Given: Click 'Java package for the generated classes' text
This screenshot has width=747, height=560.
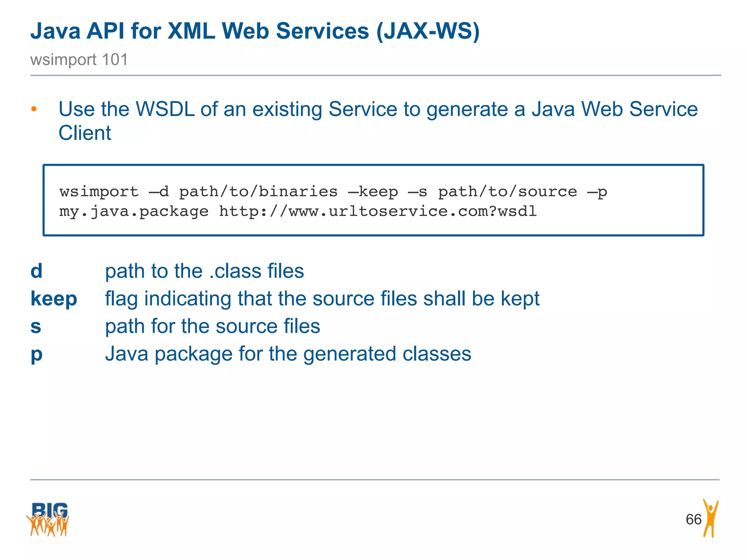Looking at the screenshot, I should click(288, 354).
